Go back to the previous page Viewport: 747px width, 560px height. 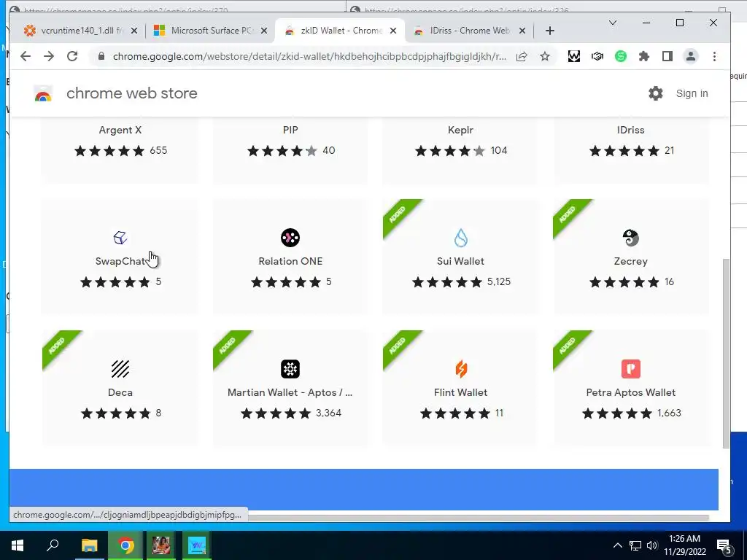[26, 56]
